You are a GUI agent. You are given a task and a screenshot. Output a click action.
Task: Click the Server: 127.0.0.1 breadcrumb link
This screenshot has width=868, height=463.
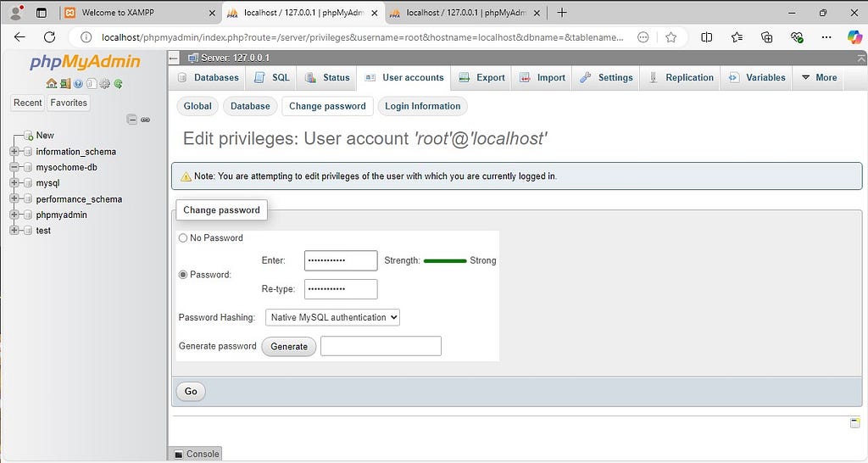click(x=235, y=58)
